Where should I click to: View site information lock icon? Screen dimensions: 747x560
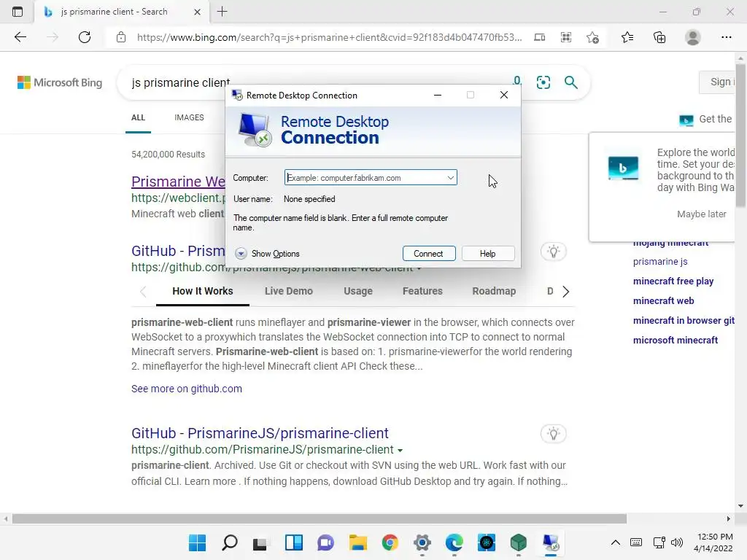pos(121,37)
